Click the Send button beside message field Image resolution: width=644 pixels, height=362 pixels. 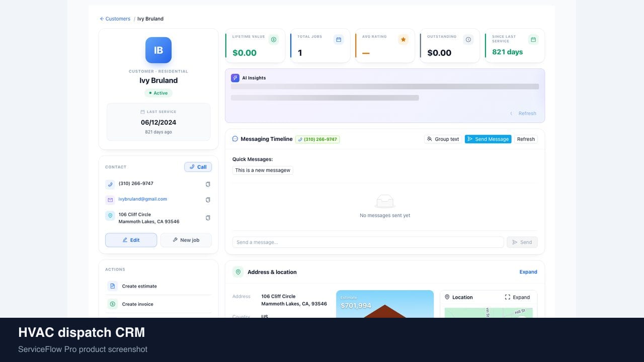pyautogui.click(x=522, y=242)
